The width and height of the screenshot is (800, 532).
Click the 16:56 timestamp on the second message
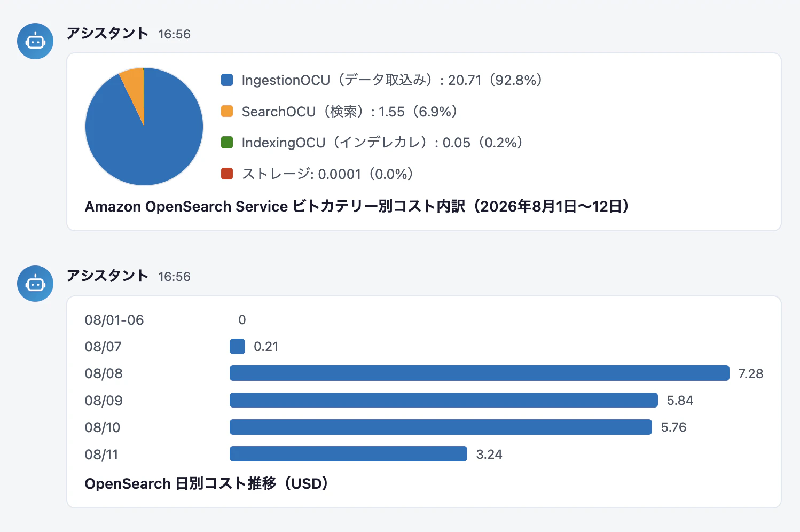pyautogui.click(x=174, y=277)
